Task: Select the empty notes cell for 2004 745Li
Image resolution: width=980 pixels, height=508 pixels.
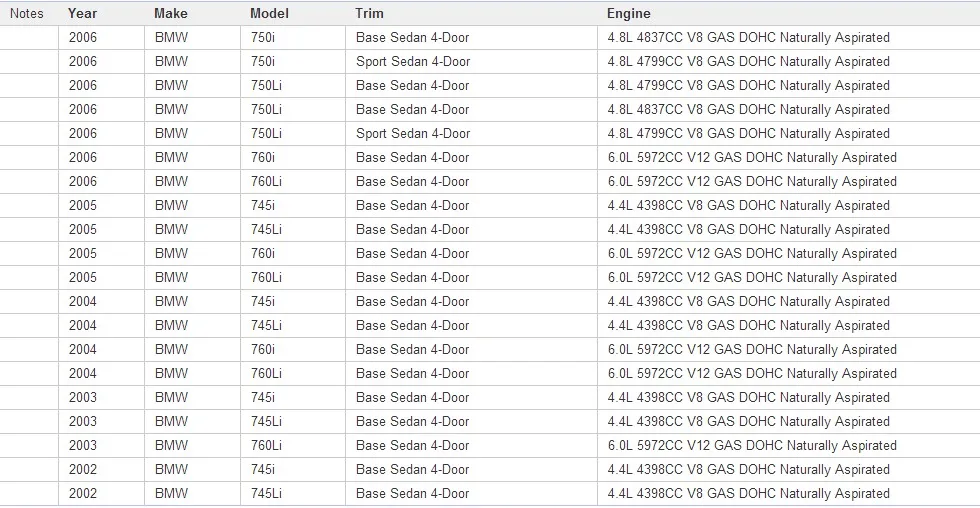Action: click(29, 326)
